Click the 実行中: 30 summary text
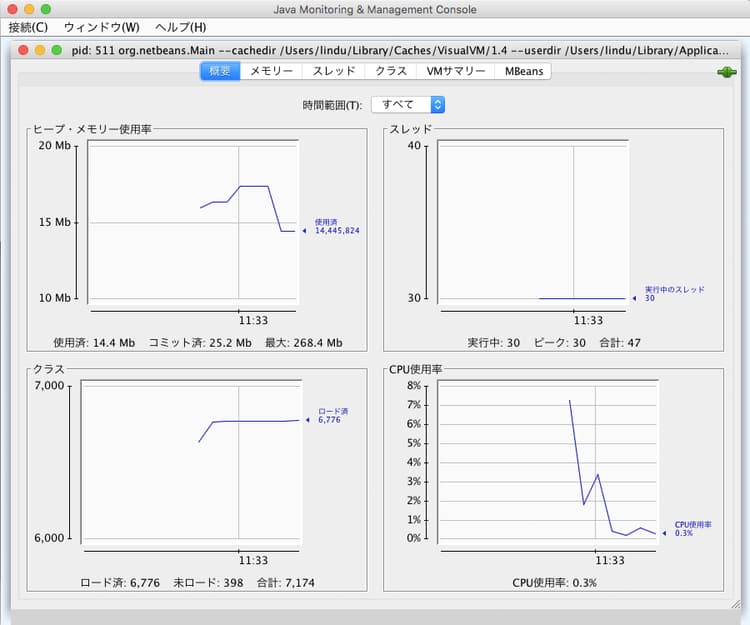 tap(494, 343)
